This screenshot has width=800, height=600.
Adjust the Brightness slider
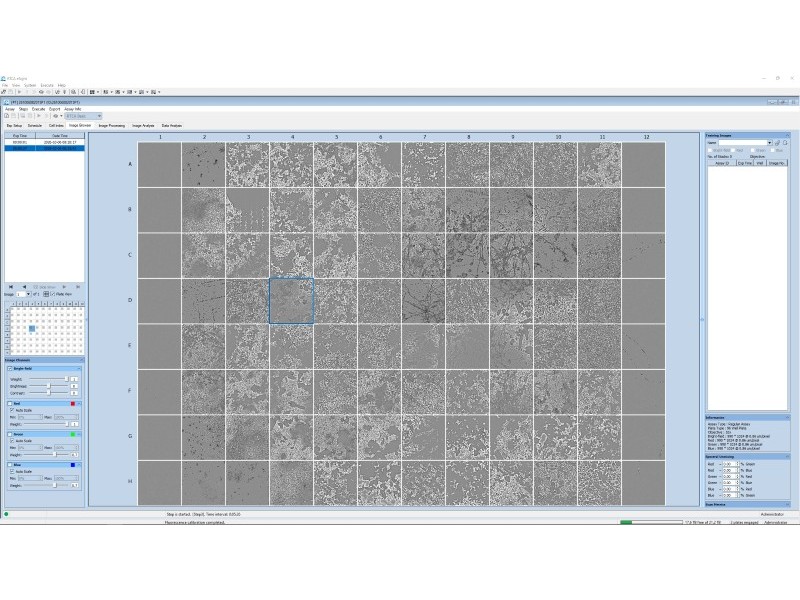pyautogui.click(x=48, y=386)
